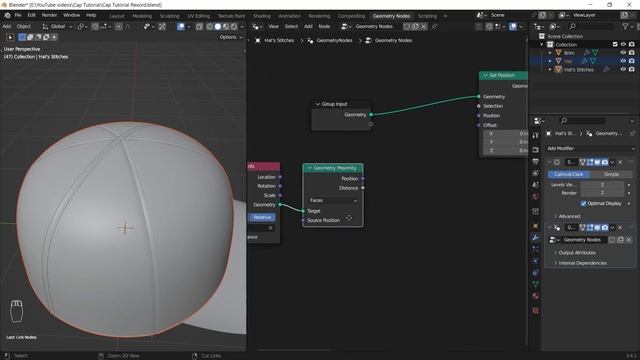Viewport: 640px width, 360px height.
Task: Open the viewport Object menu
Action: (x=24, y=27)
